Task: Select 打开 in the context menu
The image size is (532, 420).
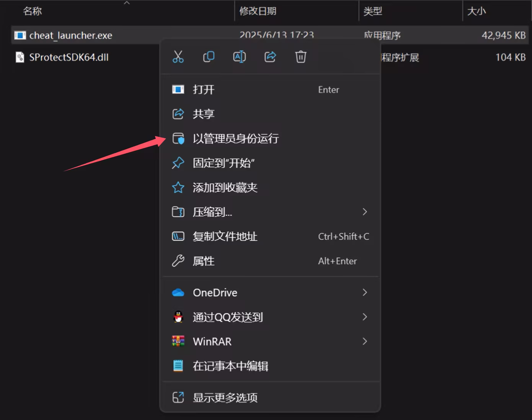Action: click(204, 90)
